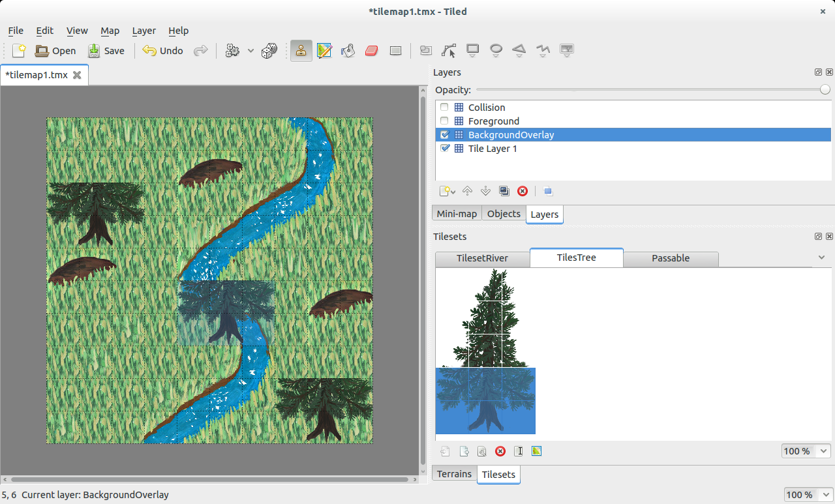Click the Open button
Image resolution: width=835 pixels, height=504 pixels.
[55, 50]
